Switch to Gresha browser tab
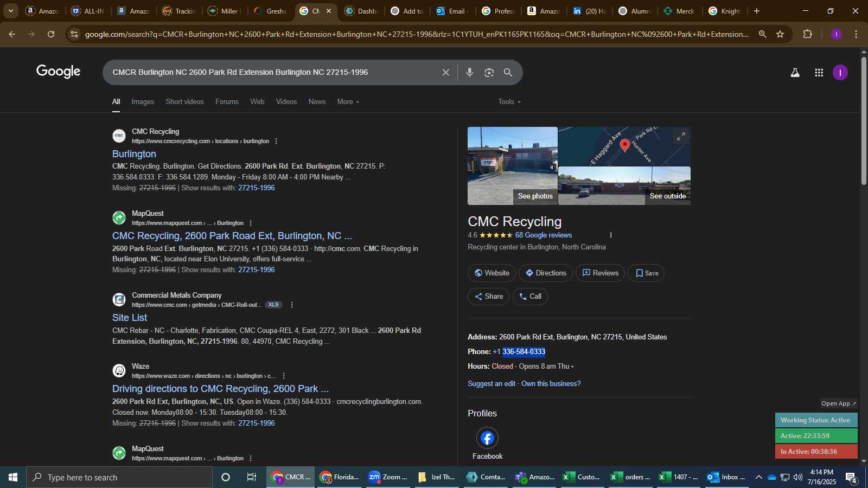 tap(271, 11)
